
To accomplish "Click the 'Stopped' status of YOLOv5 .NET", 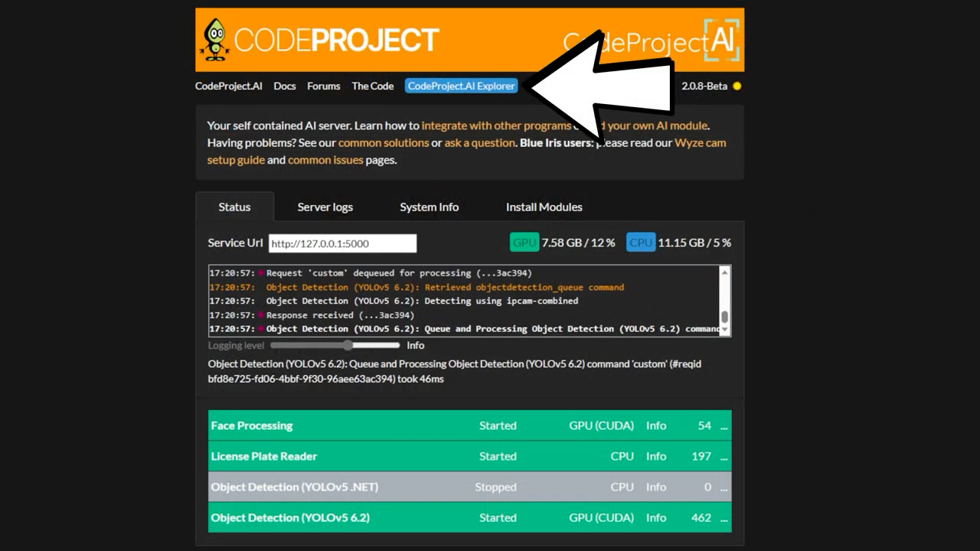I will click(495, 487).
